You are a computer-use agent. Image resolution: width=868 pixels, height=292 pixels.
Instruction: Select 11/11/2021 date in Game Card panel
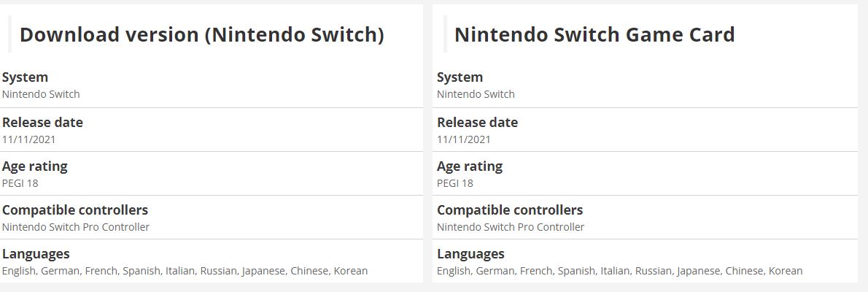(x=463, y=139)
